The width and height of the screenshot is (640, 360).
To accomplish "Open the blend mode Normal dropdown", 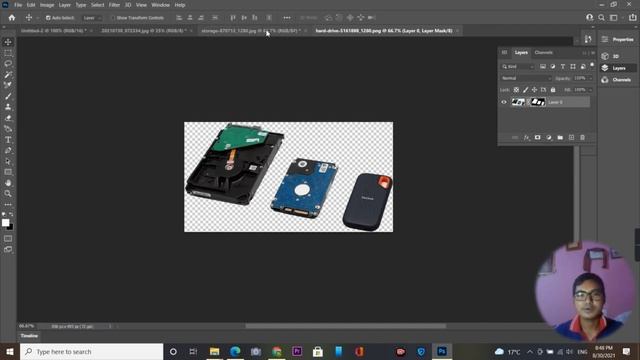I will pyautogui.click(x=526, y=78).
